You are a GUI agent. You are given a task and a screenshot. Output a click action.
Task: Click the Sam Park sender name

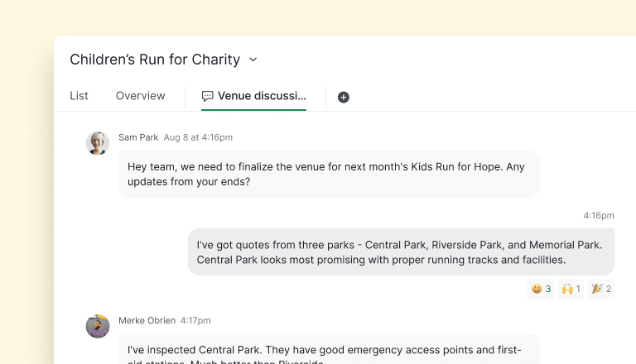coord(137,137)
